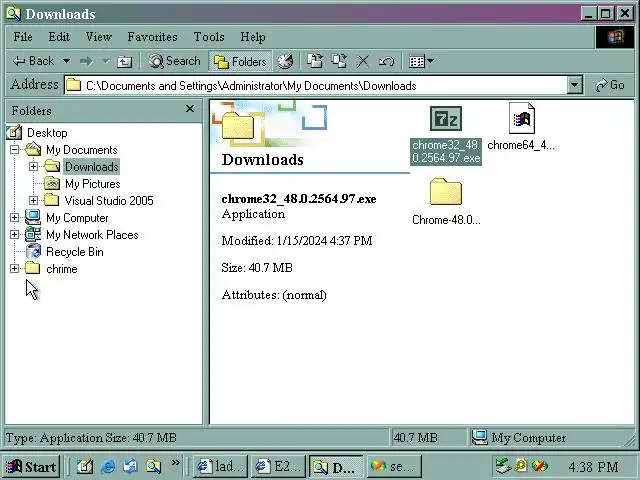Select My Computer in folder tree
Screen dimensions: 640x480
[x=77, y=218]
